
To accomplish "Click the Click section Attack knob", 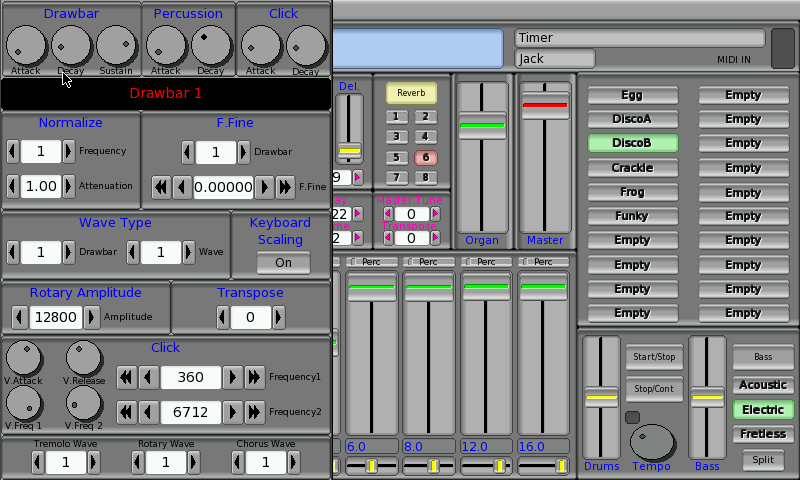I will point(261,46).
